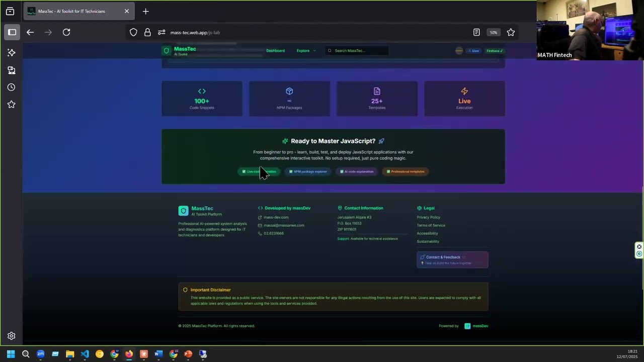Open the Windows Start menu
The width and height of the screenshot is (644, 362).
tap(11, 354)
